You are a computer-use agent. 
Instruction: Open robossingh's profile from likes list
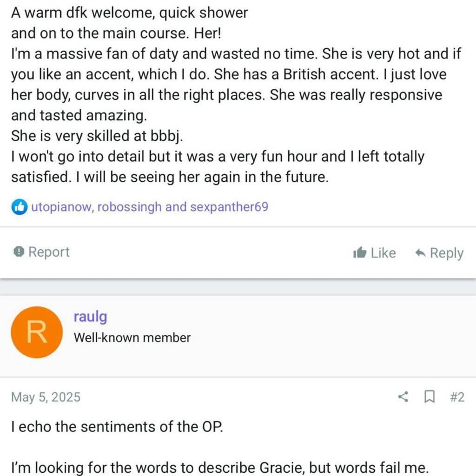coord(128,207)
